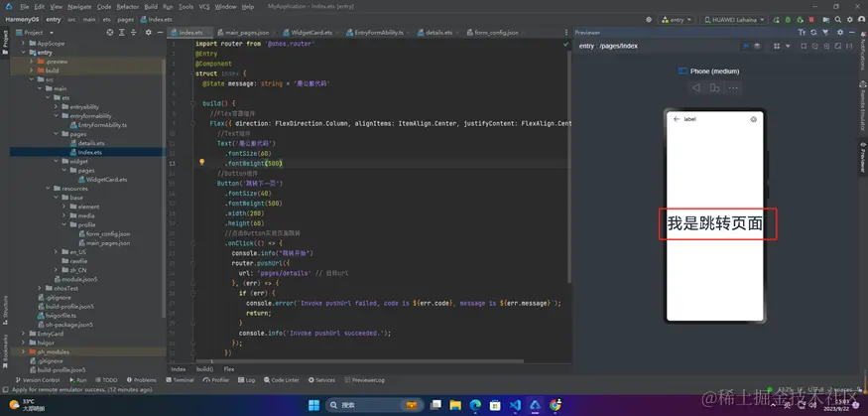Toggle the multi-device layered view in Previewer
The image size is (868, 416).
tap(757, 46)
